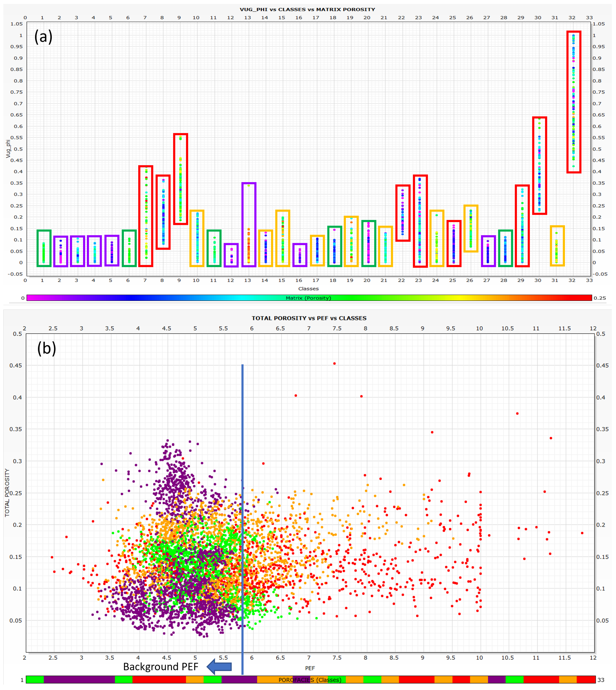The height and width of the screenshot is (690, 616).
Task: Click the Classes horizontal axis label
Action: click(308, 289)
